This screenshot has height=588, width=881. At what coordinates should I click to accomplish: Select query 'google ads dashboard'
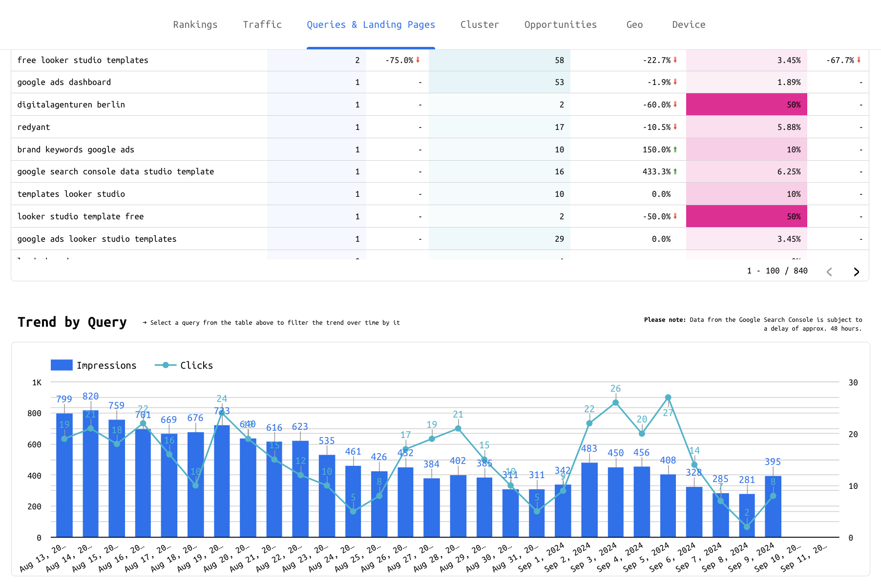tap(64, 82)
